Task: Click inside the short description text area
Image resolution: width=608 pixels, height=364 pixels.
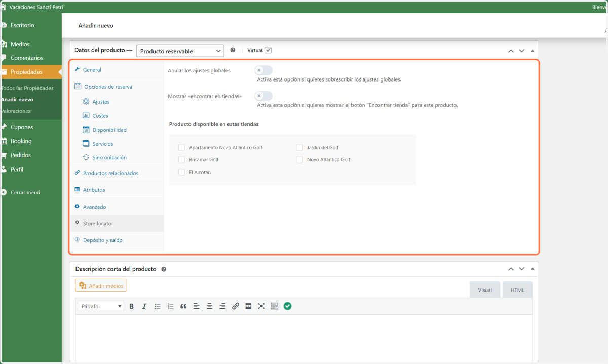Action: 304,338
